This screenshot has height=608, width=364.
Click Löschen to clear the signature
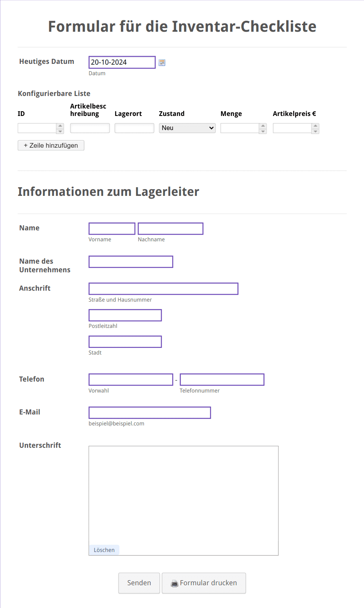click(104, 550)
